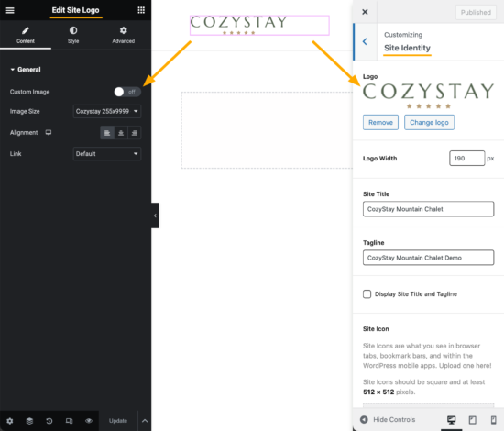Open Elementor page settings gear
Image resolution: width=504 pixels, height=431 pixels.
[10, 421]
